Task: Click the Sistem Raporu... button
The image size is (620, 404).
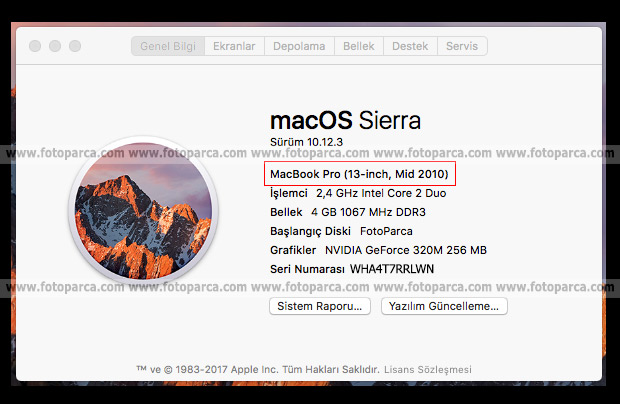Action: 320,306
